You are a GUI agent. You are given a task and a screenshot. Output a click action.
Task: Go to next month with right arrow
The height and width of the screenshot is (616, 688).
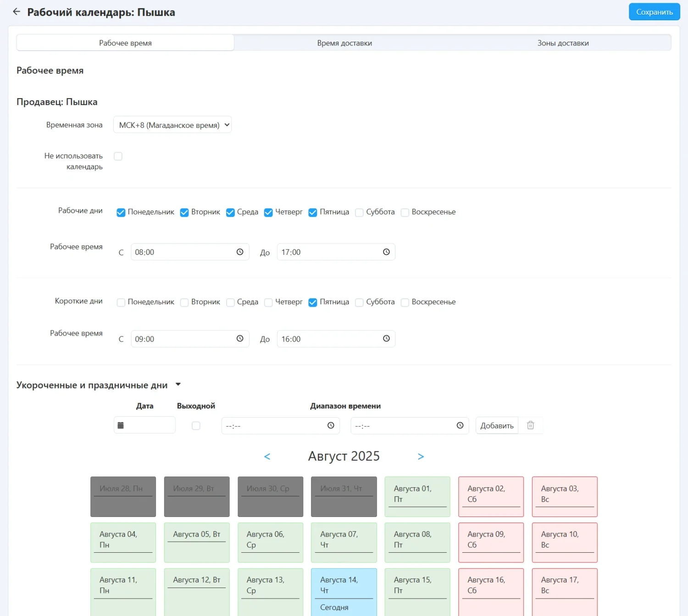[421, 456]
